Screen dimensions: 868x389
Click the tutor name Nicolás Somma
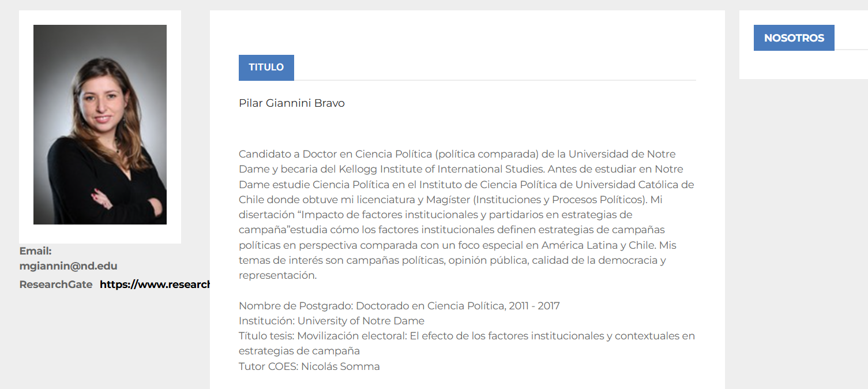point(340,366)
